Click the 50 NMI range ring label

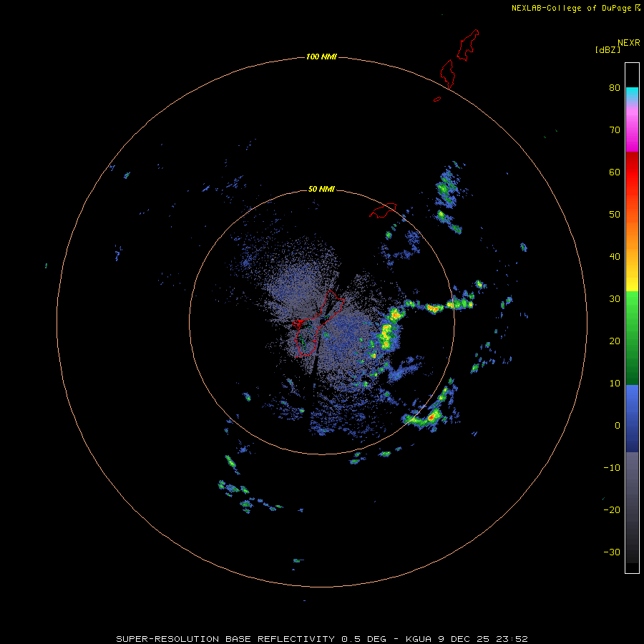click(x=321, y=189)
